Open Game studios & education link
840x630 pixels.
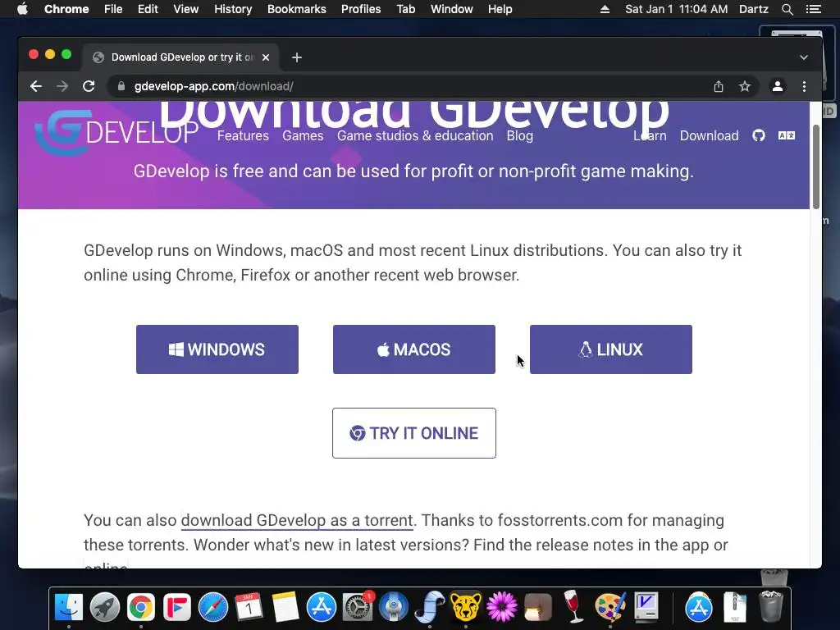coord(415,136)
